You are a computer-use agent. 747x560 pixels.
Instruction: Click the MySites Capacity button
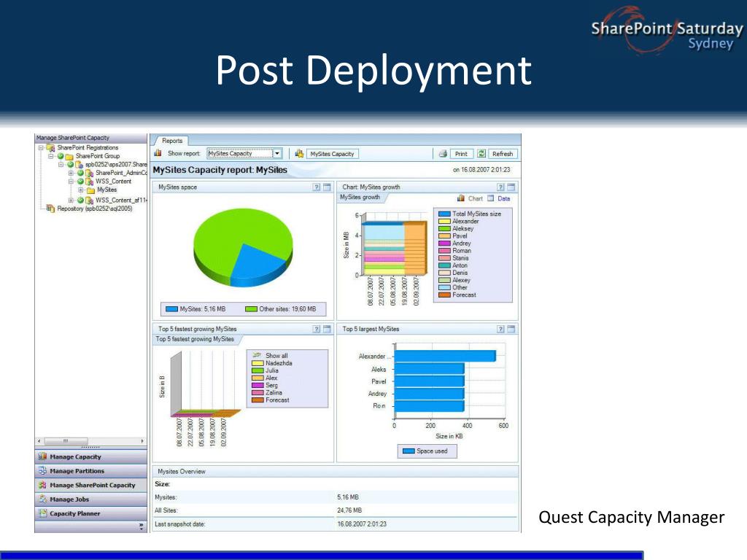(332, 154)
